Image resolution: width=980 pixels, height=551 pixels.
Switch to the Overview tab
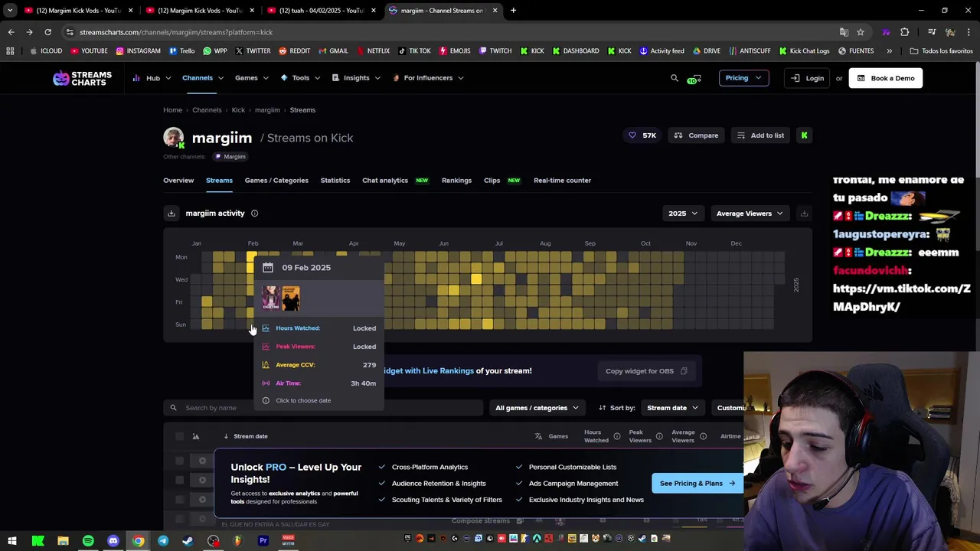pyautogui.click(x=178, y=181)
